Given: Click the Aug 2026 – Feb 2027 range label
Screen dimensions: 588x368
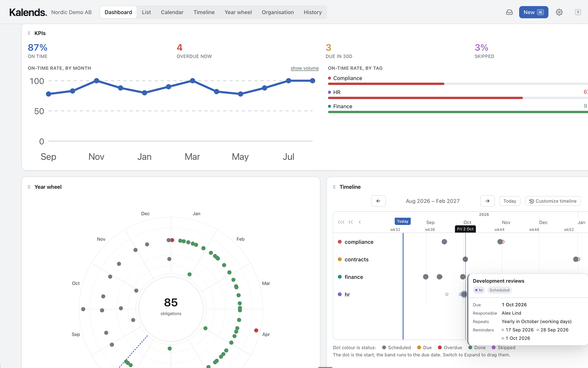Looking at the screenshot, I should (x=433, y=201).
